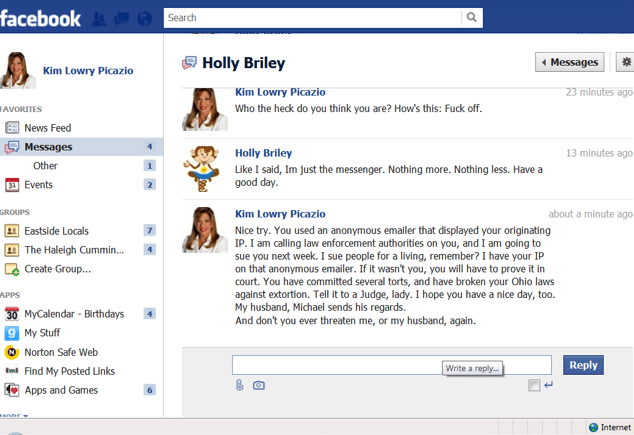Click the '13 minutes ago' timestamp
Viewport: 634px width, 435px height.
(x=599, y=153)
